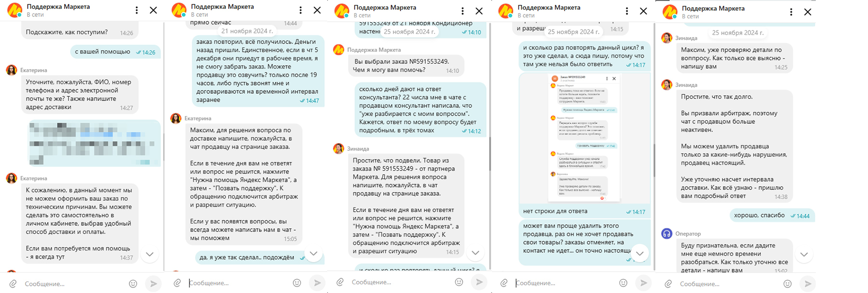Click send arrow in leftmost chat panel
Image resolution: width=868 pixels, height=293 pixels.
(153, 284)
